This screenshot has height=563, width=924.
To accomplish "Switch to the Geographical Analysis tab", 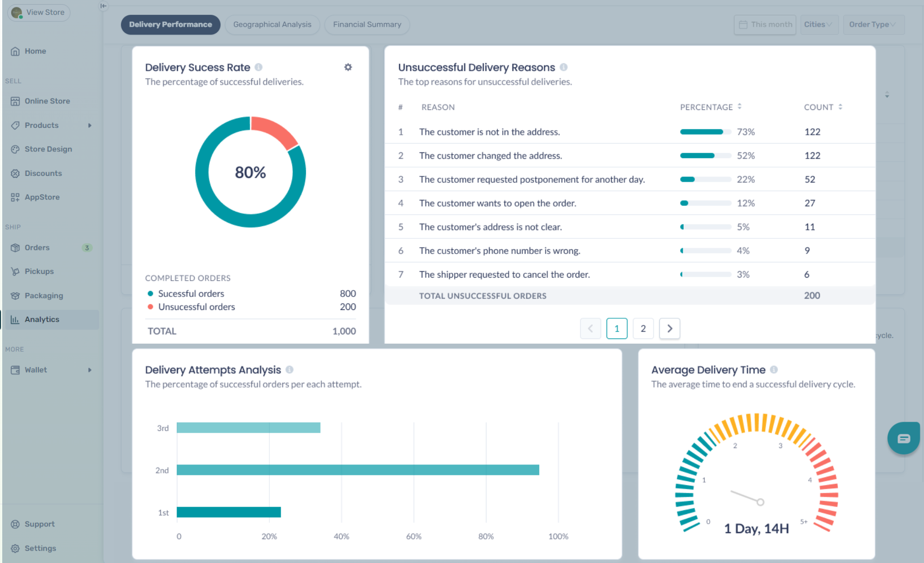I will click(x=272, y=24).
